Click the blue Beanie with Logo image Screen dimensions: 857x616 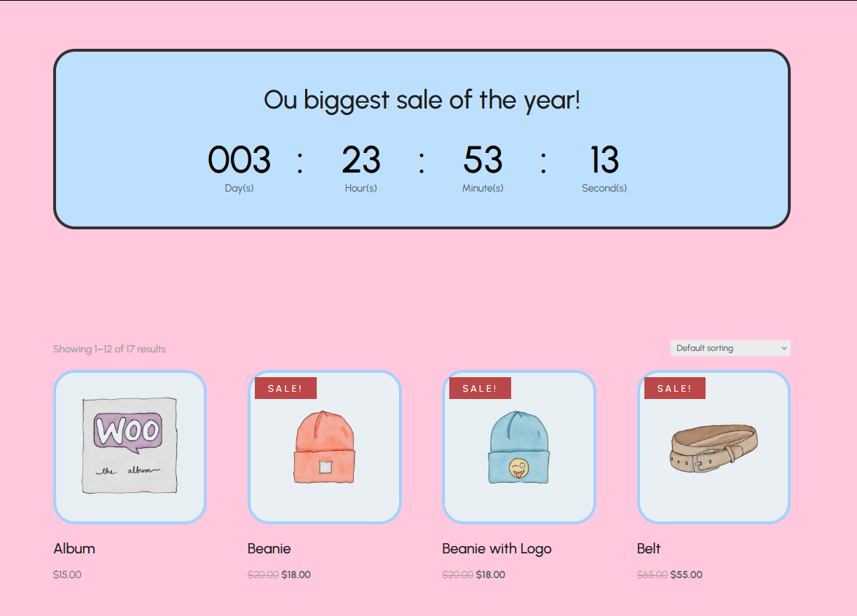[x=518, y=447]
